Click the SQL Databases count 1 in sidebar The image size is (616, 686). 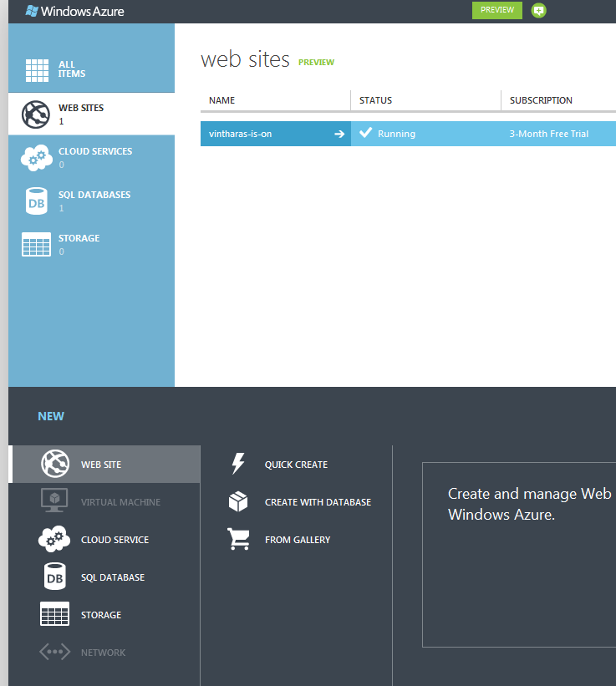coord(61,208)
